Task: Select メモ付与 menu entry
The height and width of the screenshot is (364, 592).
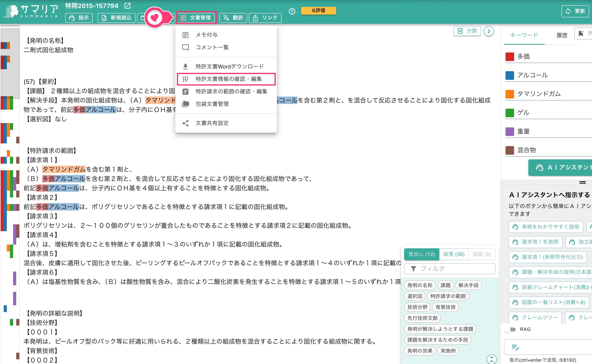Action: [226, 35]
